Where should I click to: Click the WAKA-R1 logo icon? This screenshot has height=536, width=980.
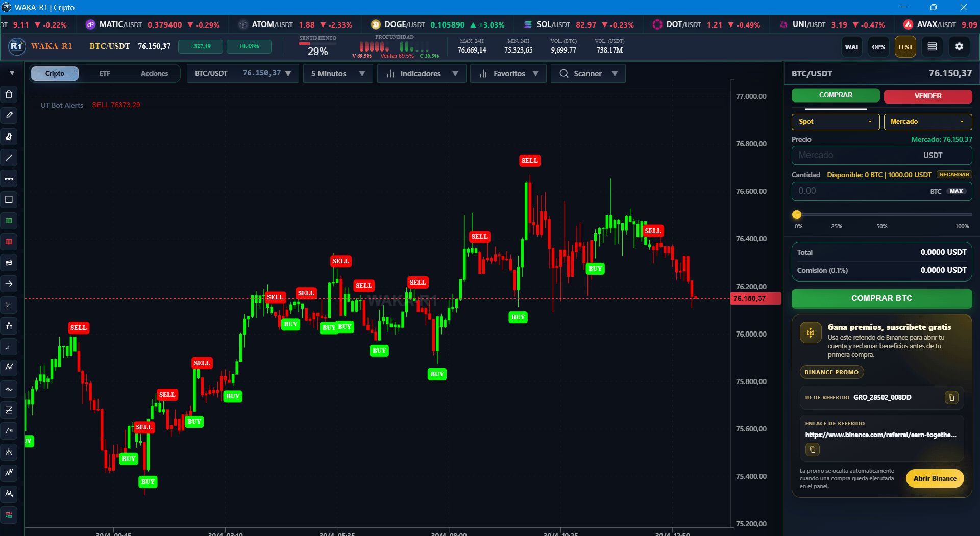pyautogui.click(x=16, y=46)
